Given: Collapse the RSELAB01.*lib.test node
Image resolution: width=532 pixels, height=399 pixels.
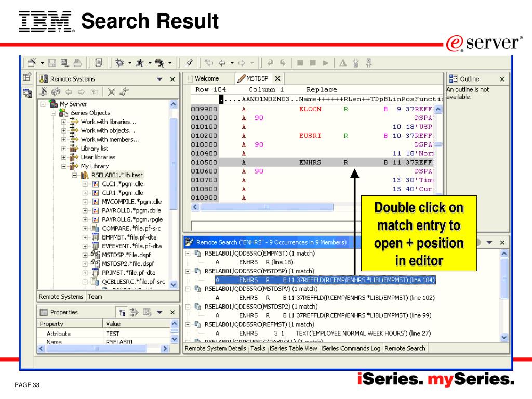Looking at the screenshot, I should point(74,176).
